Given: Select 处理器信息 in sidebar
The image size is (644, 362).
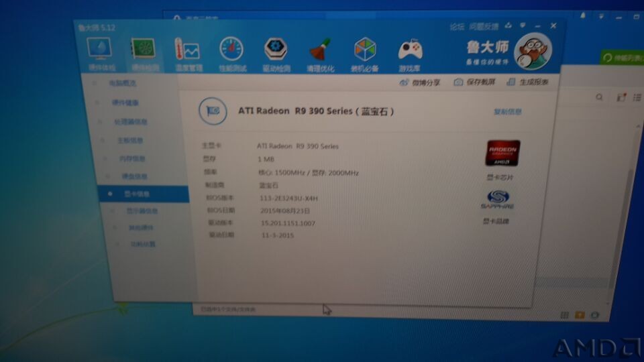Looking at the screenshot, I should click(131, 122).
